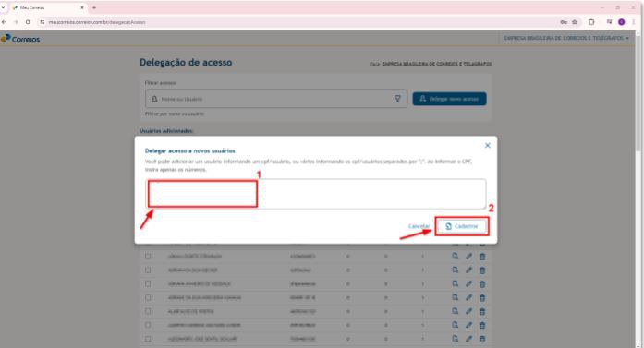Screen dimensions: 644x348
Task: Tick the checkbox of the last visible user row
Action: (148, 339)
